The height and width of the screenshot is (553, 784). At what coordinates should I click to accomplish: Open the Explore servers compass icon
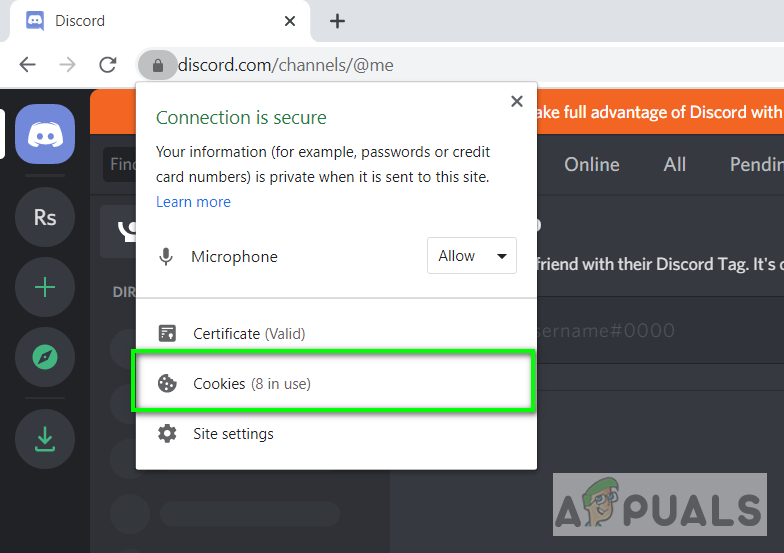45,357
